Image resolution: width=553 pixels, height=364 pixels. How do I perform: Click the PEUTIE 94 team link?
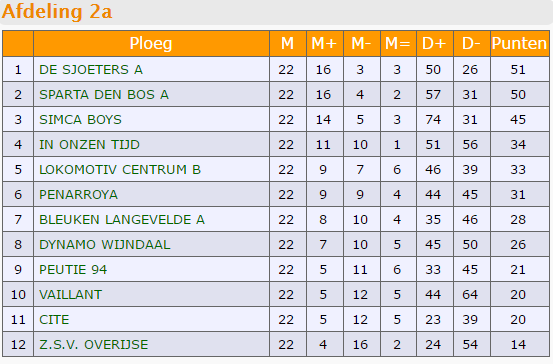[x=73, y=270]
